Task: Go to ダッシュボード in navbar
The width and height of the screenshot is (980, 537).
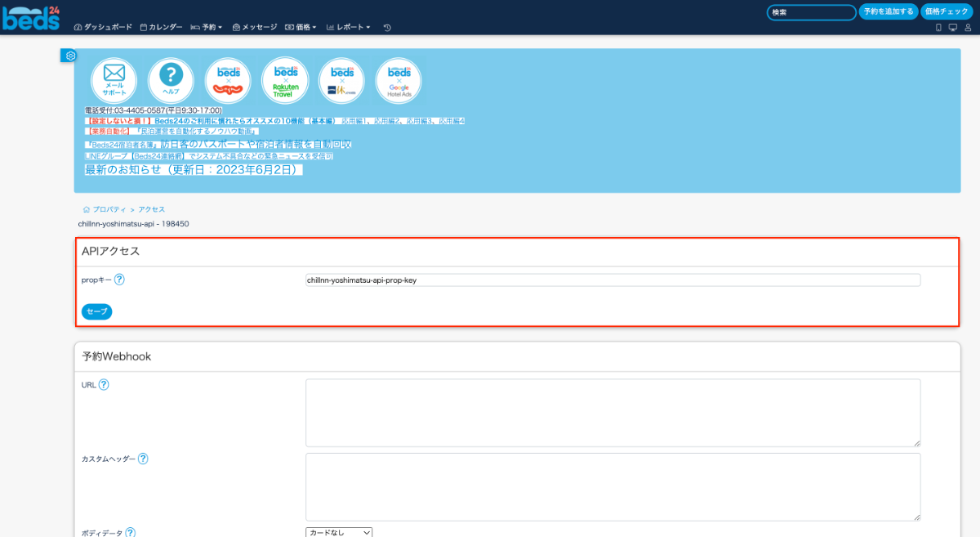Action: tap(103, 27)
